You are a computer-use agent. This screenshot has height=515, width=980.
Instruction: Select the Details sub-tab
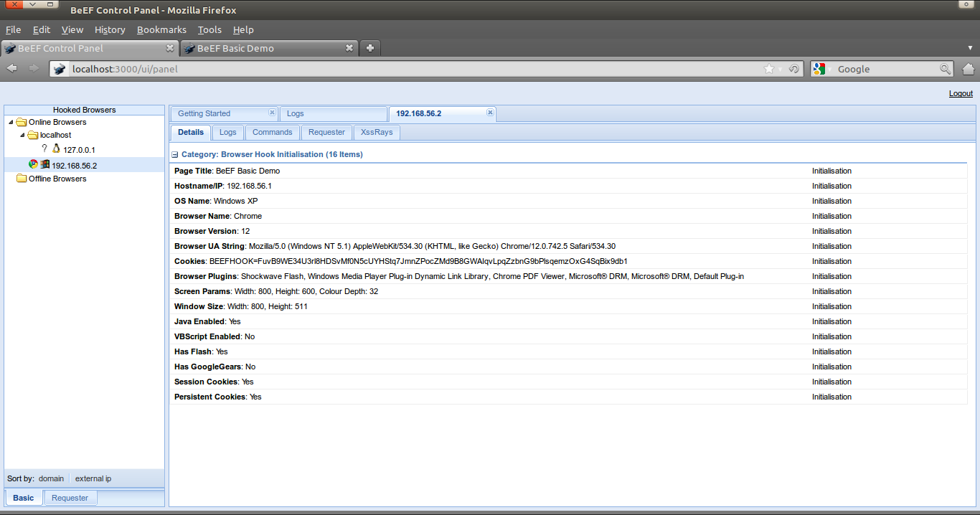191,132
